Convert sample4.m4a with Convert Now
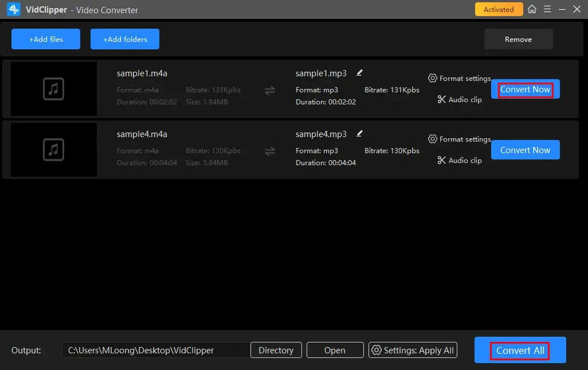 [525, 150]
